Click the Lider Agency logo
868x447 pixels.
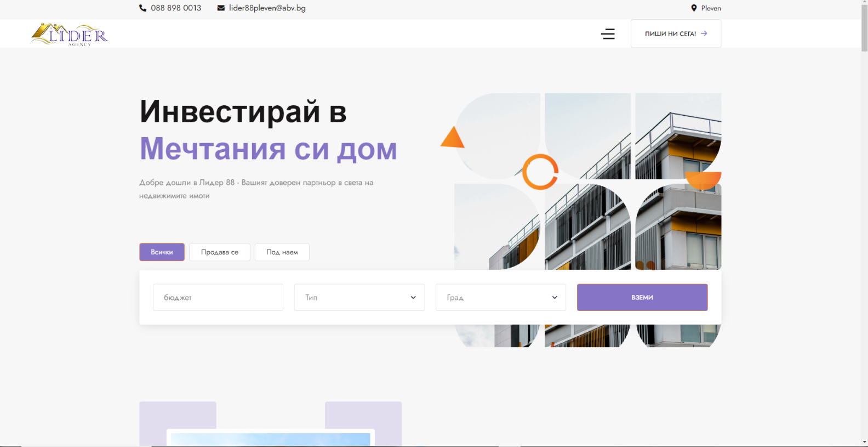pyautogui.click(x=70, y=35)
